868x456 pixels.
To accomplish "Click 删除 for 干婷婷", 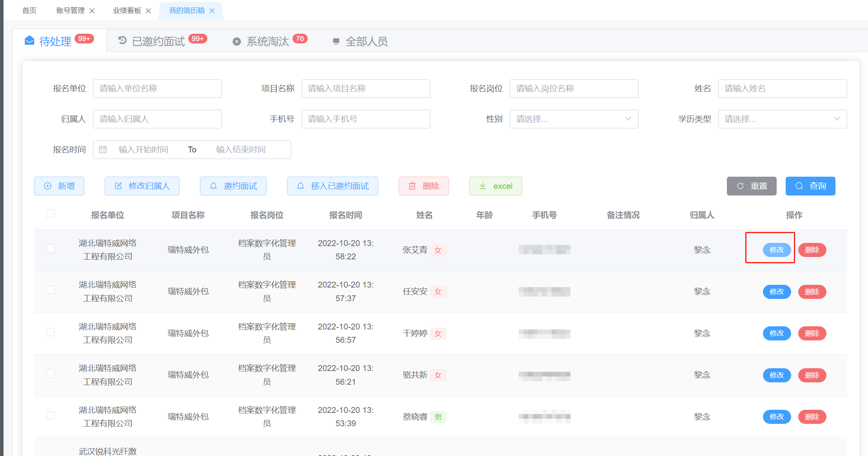I will (x=812, y=333).
